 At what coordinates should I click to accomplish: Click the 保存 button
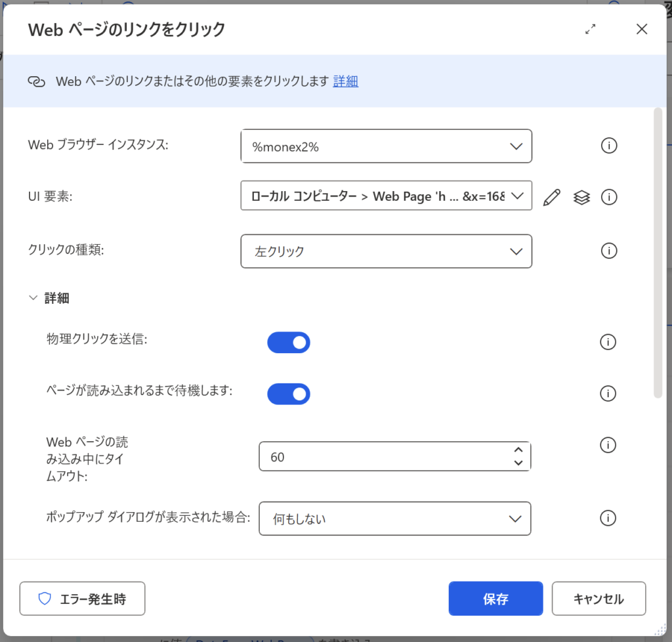[x=495, y=599]
